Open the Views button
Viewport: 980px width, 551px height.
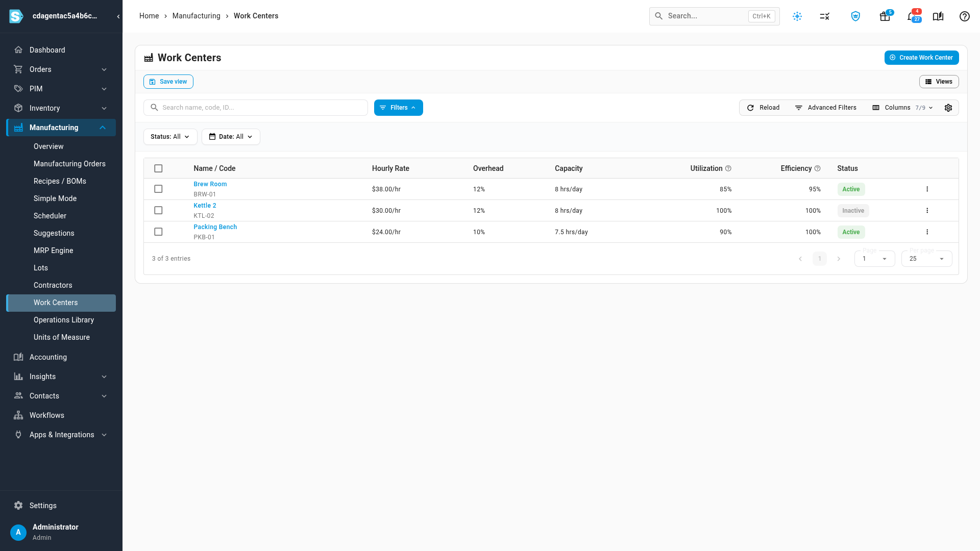(x=939, y=82)
